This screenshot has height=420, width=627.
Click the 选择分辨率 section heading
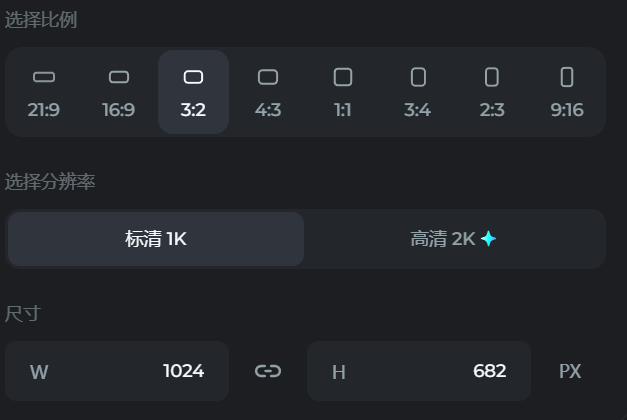(50, 182)
